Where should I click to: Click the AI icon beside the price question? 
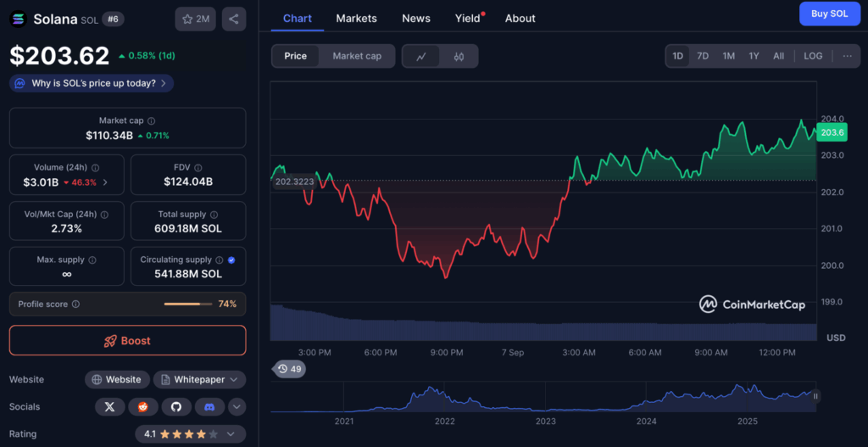tap(20, 84)
